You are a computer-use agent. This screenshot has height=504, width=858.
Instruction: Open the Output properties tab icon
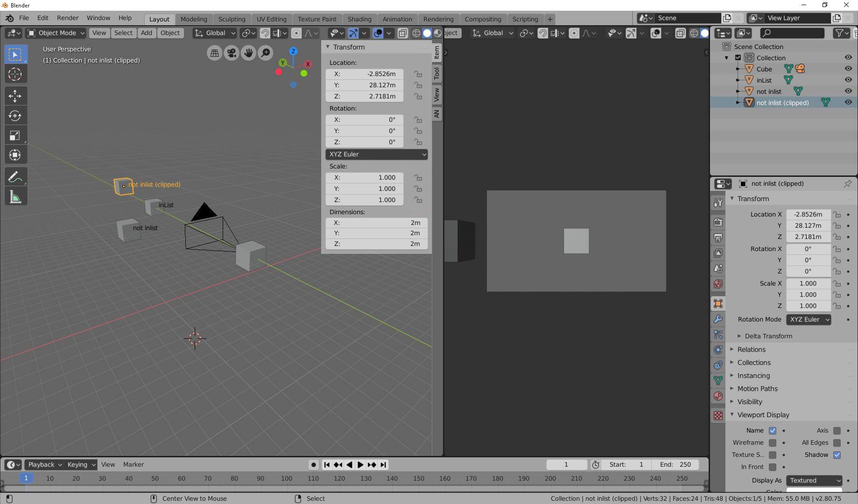coord(718,238)
